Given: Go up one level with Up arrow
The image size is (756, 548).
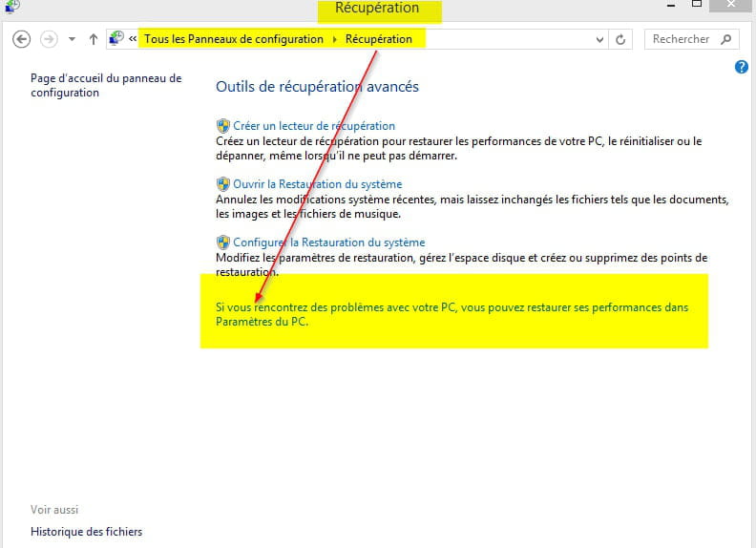Looking at the screenshot, I should 94,39.
